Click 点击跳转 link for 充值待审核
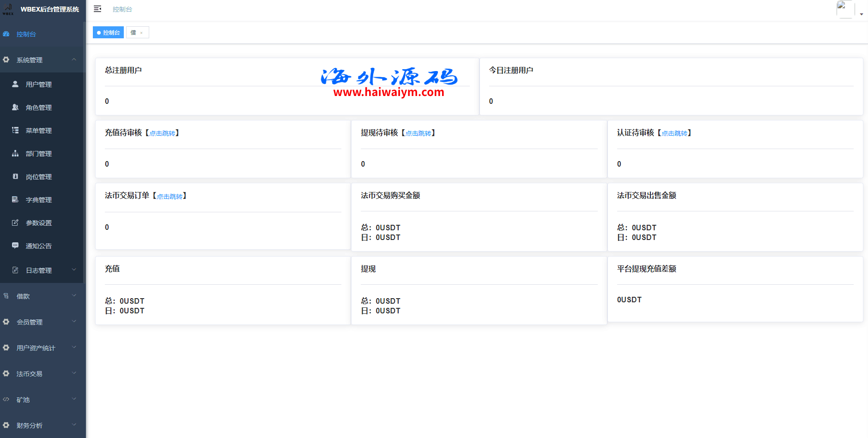The height and width of the screenshot is (438, 868). point(162,133)
